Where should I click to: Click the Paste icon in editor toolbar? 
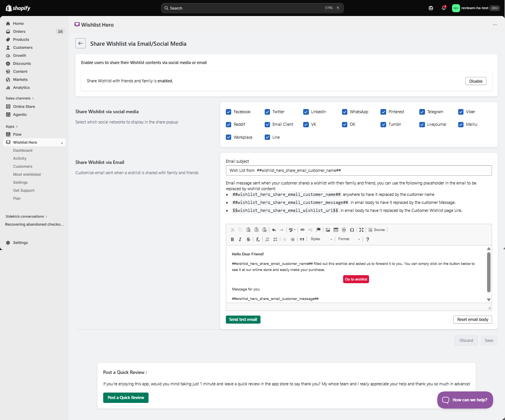pos(248,230)
